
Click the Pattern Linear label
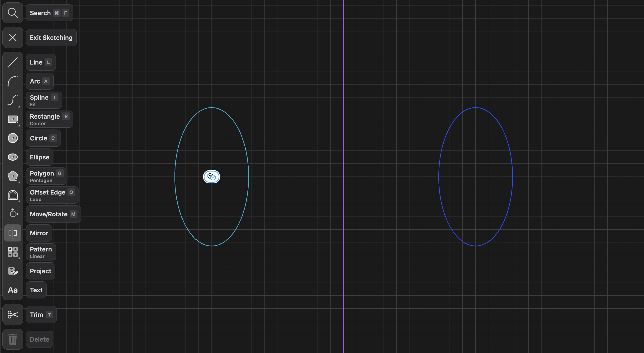41,252
